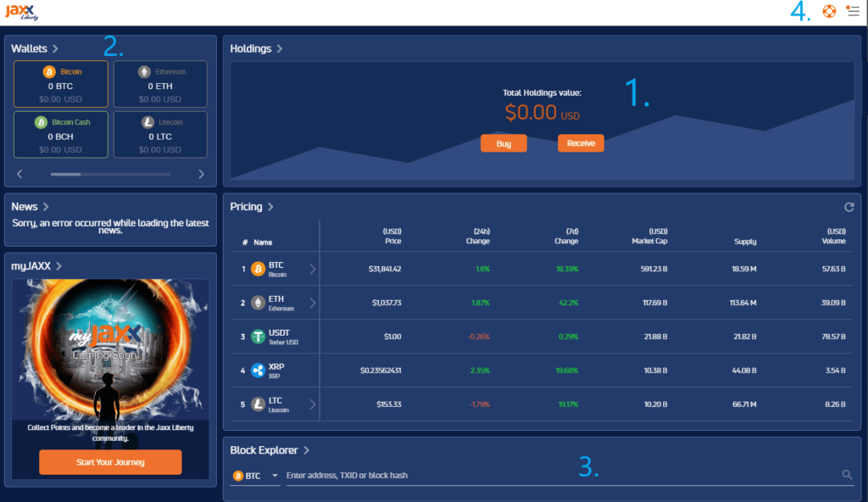Click the Receive button

tap(581, 143)
